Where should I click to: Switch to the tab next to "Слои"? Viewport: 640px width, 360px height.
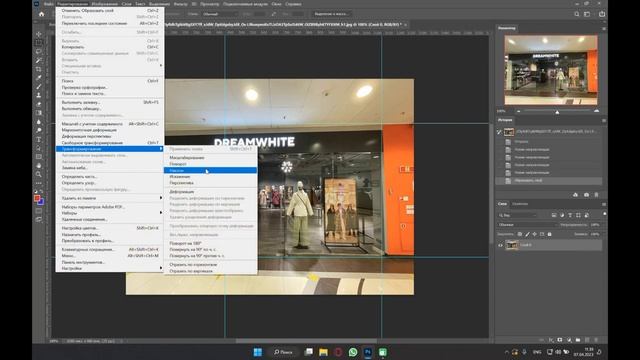click(x=520, y=204)
